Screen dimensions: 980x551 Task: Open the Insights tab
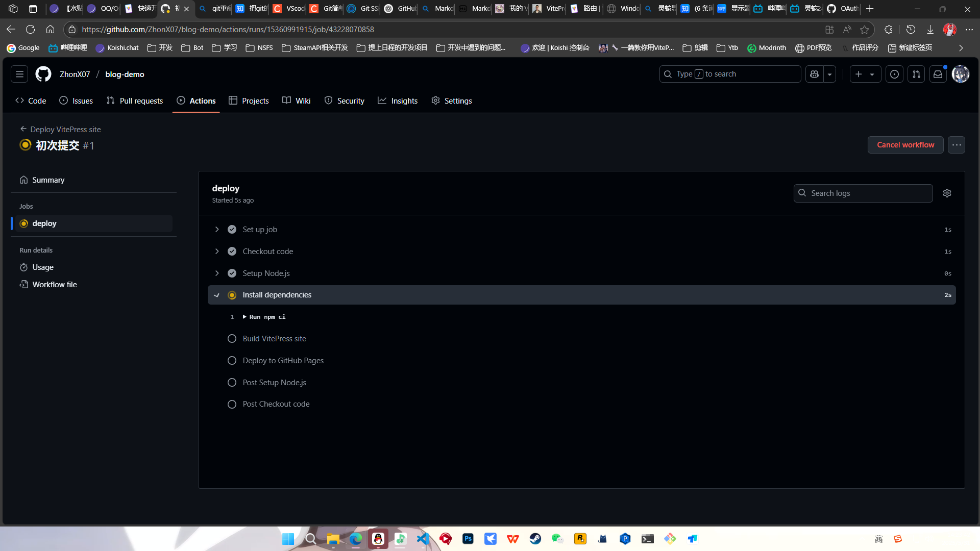point(398,101)
